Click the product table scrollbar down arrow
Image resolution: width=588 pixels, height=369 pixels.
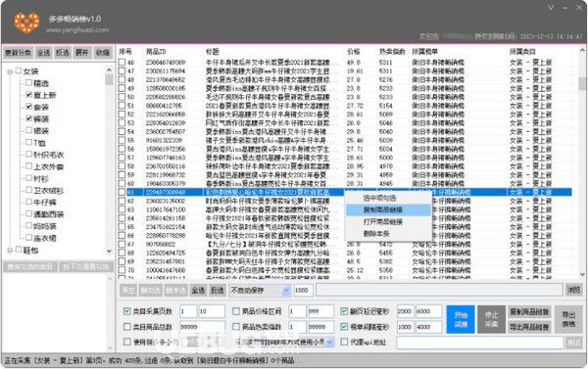(582, 275)
